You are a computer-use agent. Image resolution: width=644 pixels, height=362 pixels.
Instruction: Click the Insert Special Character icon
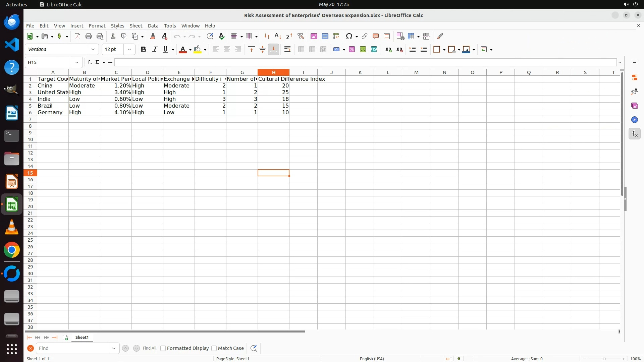349,36
